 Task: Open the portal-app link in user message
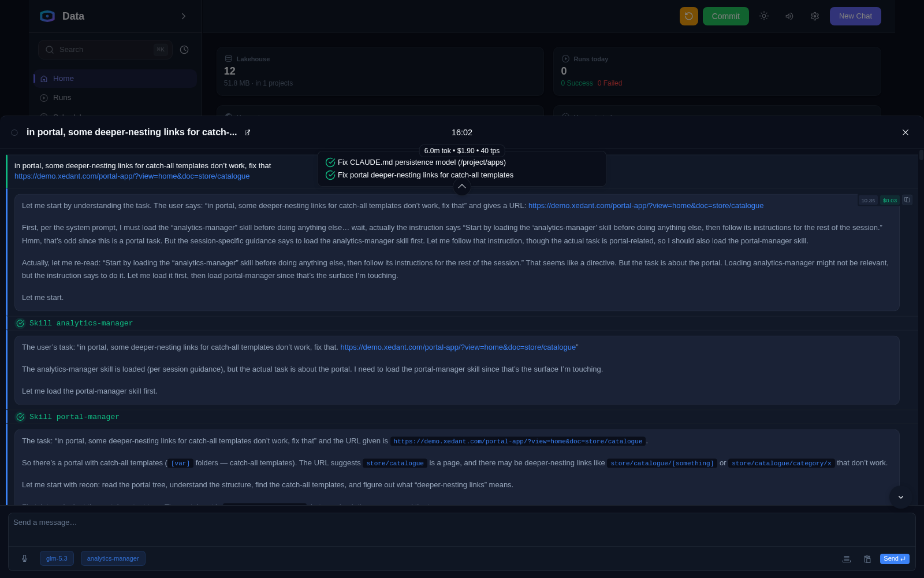[132, 176]
